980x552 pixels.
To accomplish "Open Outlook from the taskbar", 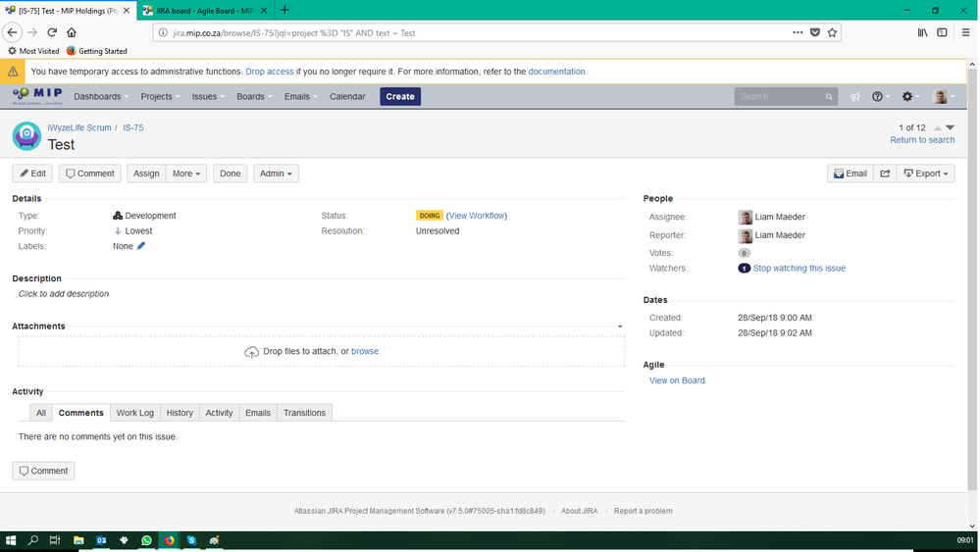I will (x=101, y=540).
